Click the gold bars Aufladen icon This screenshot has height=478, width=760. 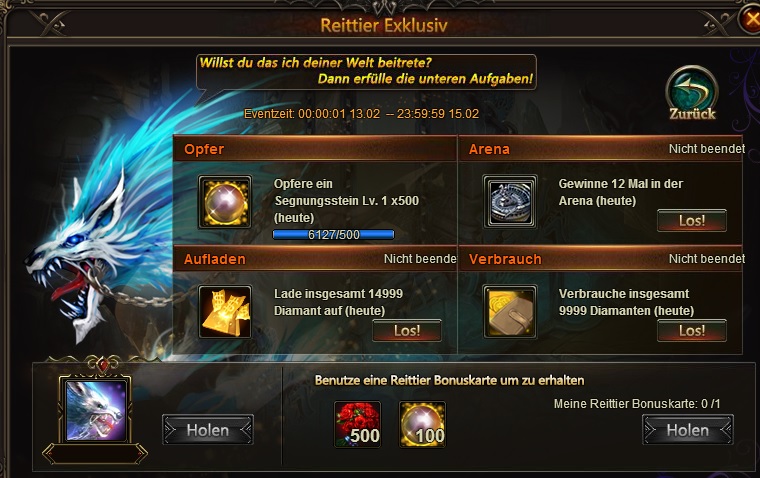click(x=225, y=312)
